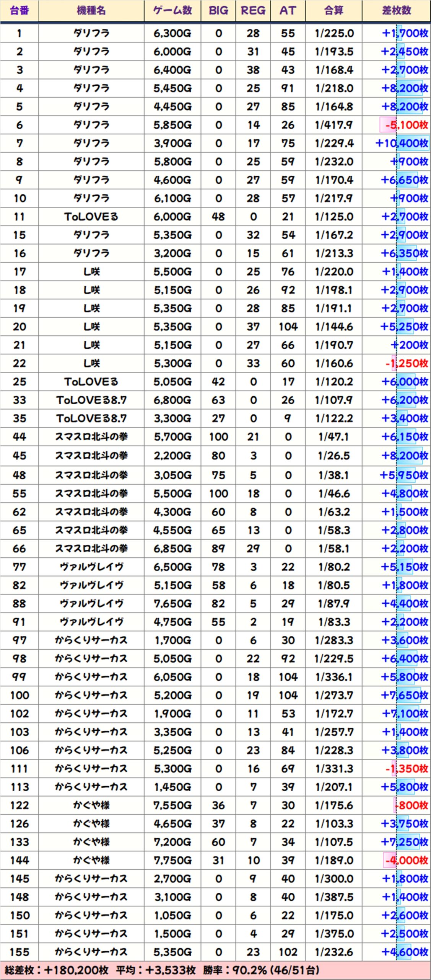
Task: Select ToLOVEる8.7 in row 33
Action: [91, 400]
